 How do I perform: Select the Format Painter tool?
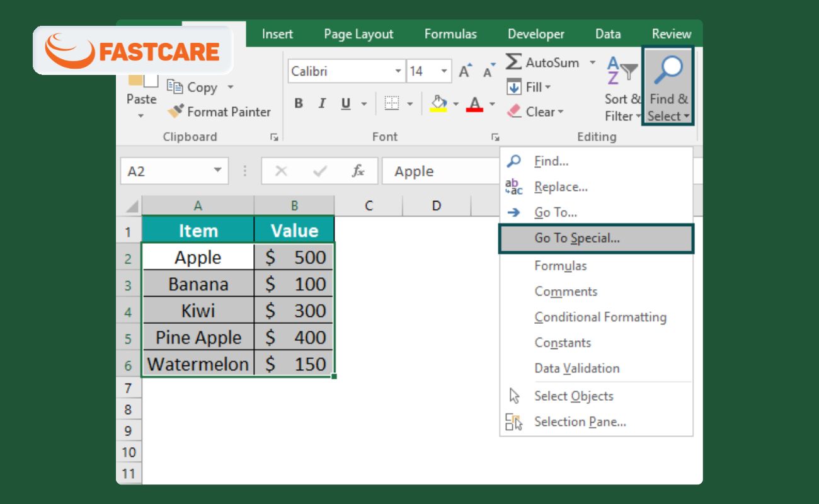pos(219,112)
